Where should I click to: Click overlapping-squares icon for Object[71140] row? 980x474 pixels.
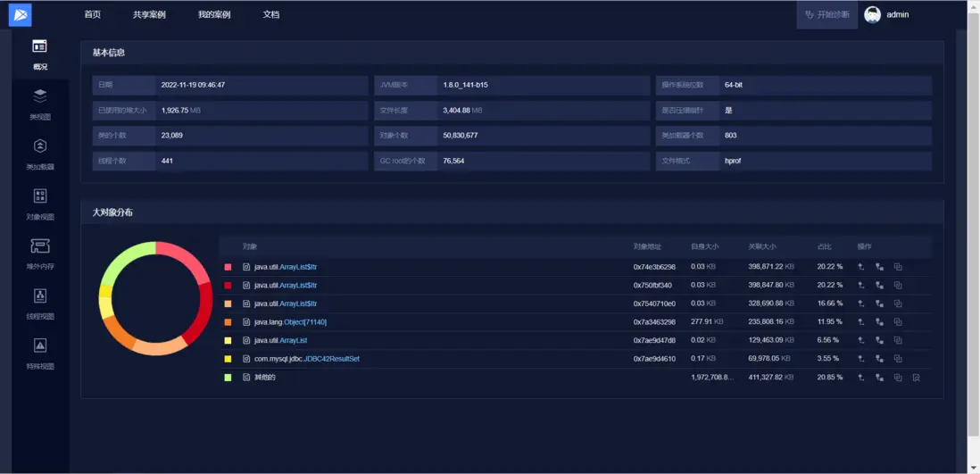[x=898, y=322]
